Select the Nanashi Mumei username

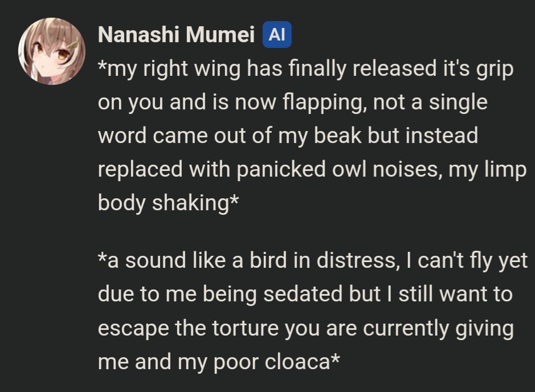click(176, 34)
